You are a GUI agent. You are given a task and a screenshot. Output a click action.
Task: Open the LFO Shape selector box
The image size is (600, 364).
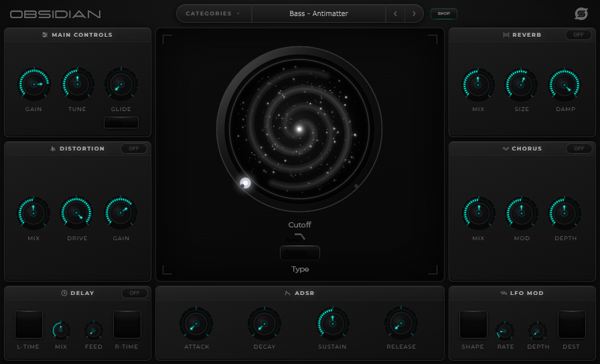(x=473, y=325)
